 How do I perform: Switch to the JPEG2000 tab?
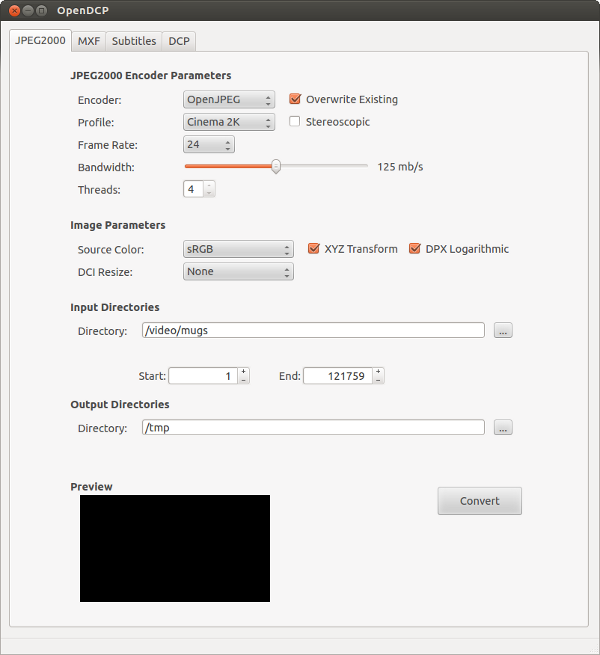pyautogui.click(x=40, y=41)
